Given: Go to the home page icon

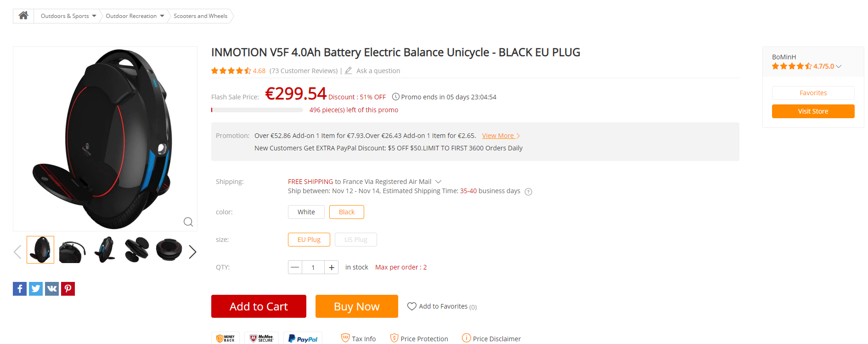Looking at the screenshot, I should (23, 16).
